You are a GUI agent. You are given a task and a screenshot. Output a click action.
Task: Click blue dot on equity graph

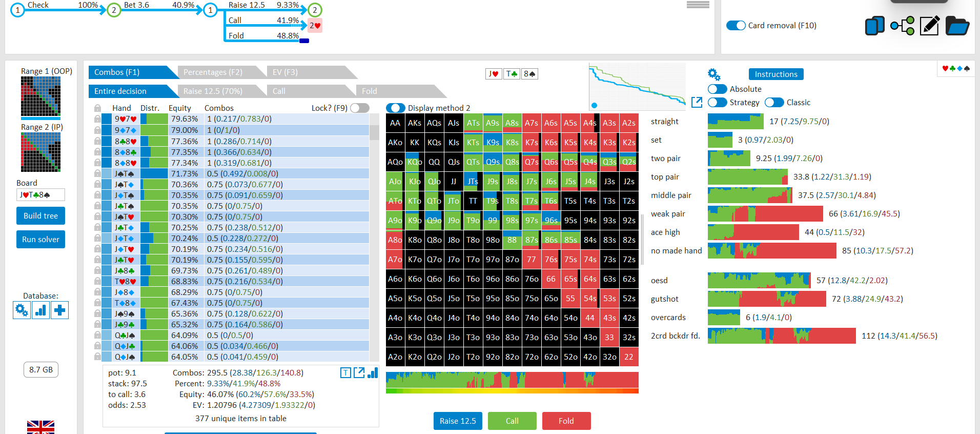click(594, 105)
